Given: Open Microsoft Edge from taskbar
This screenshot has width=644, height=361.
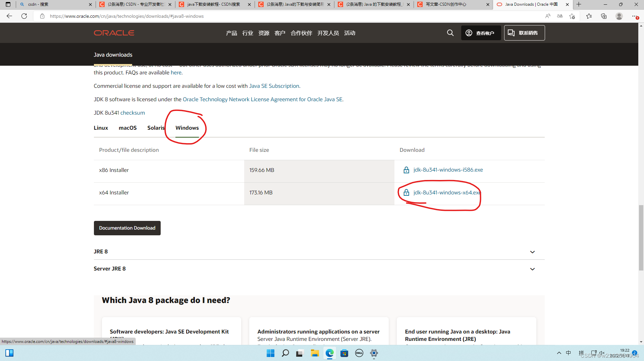Looking at the screenshot, I should tap(329, 353).
